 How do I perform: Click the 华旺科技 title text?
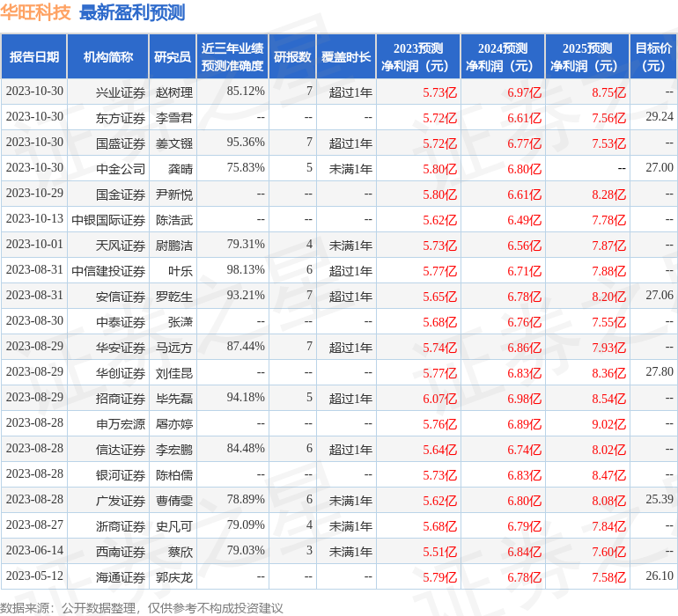[35, 12]
